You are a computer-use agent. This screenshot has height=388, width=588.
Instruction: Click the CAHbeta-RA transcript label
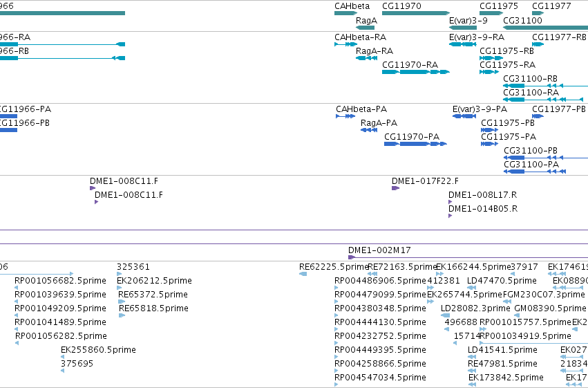[x=361, y=37]
